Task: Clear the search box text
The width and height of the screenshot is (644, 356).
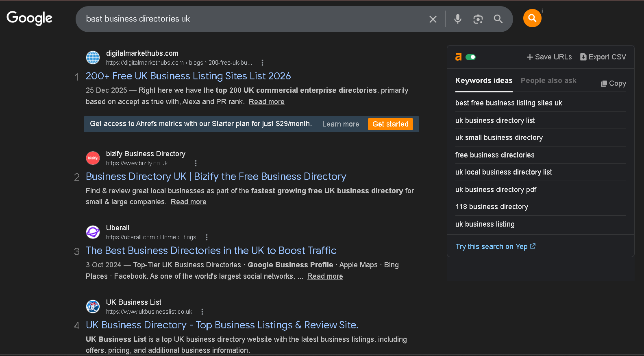Action: (x=433, y=19)
